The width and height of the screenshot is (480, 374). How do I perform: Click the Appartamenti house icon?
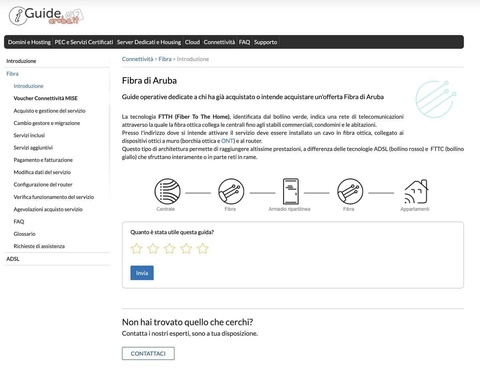[x=416, y=191]
